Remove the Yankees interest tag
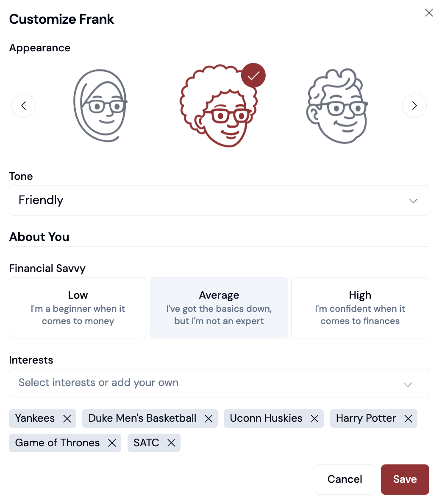Screen dimensions: 442x504 point(67,418)
